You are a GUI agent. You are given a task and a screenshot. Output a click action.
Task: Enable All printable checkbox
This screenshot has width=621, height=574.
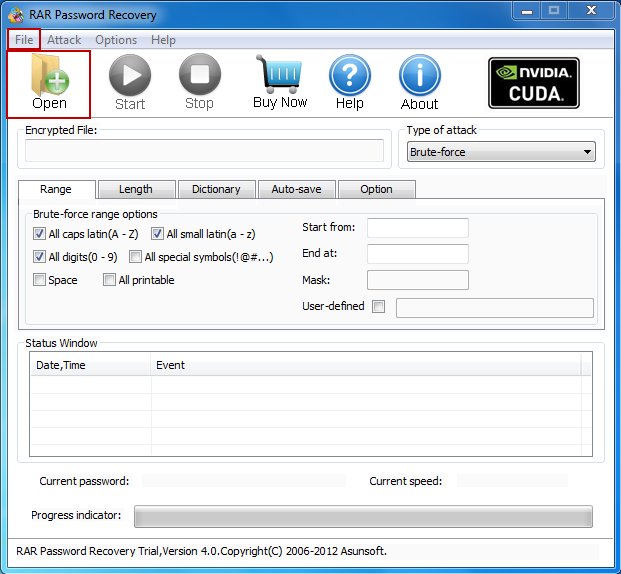point(109,280)
